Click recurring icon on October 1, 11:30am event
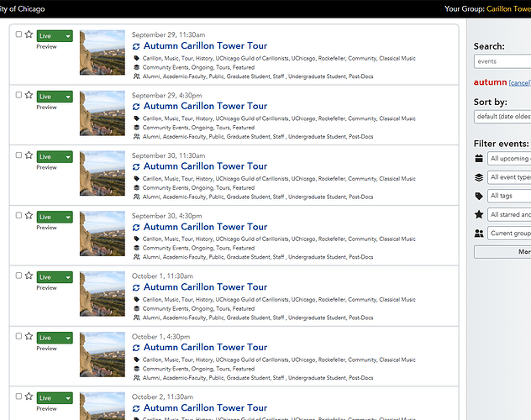531x420 pixels. pos(136,287)
